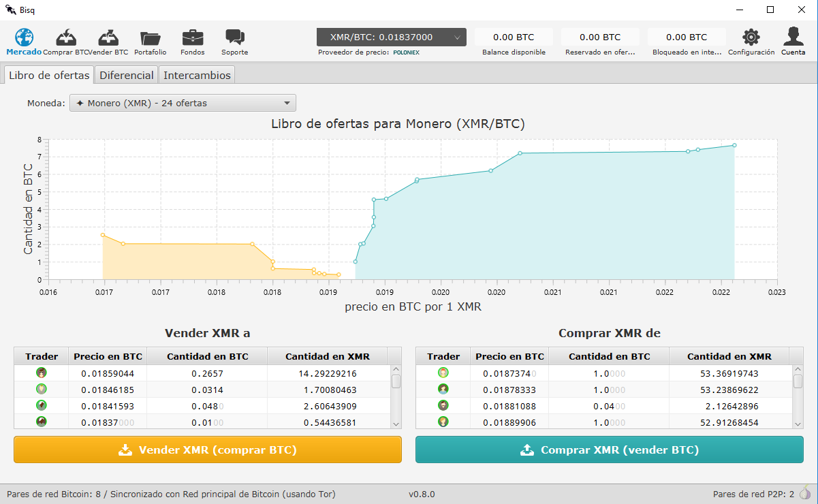The height and width of the screenshot is (504, 818).
Task: Sort buy table by Cantidad en BTC
Action: [x=610, y=356]
